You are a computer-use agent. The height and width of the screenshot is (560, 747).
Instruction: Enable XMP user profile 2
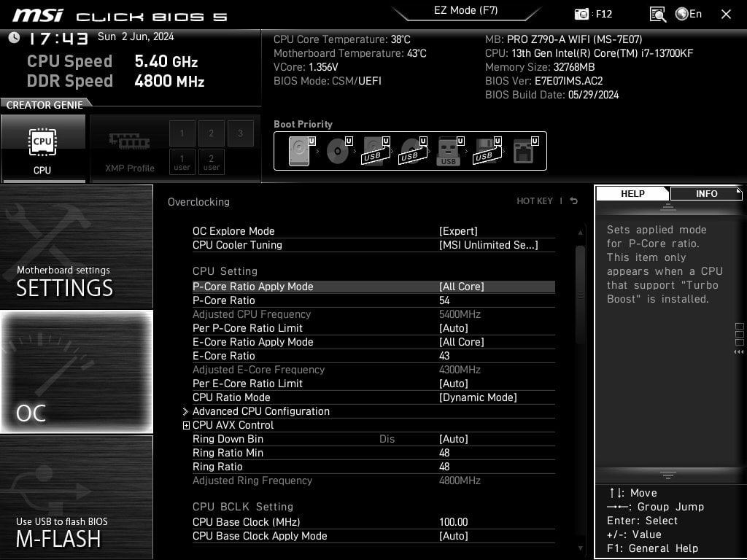pos(211,162)
